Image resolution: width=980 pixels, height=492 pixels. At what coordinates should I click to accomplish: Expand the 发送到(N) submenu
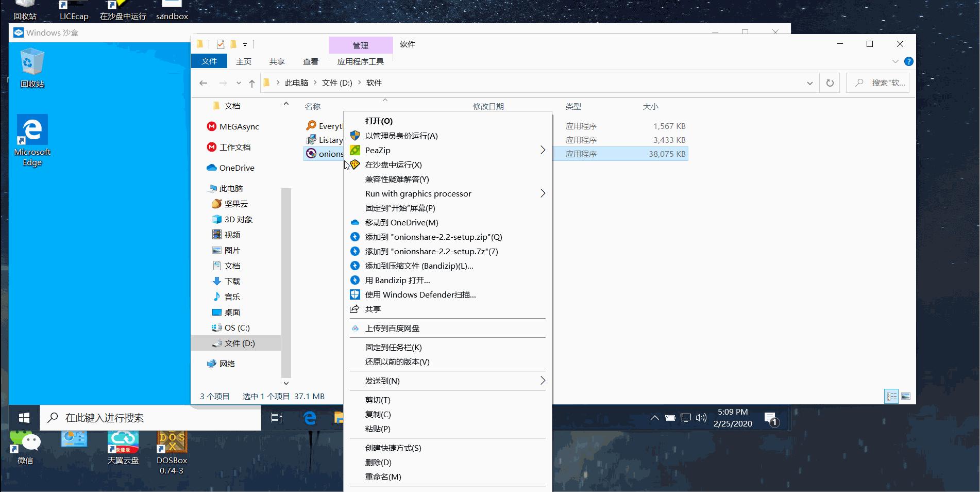543,381
